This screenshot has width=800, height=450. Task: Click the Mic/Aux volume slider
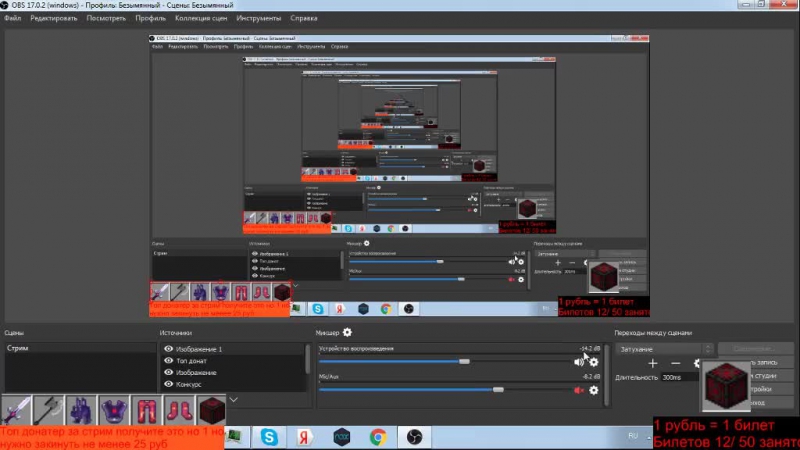coord(444,390)
